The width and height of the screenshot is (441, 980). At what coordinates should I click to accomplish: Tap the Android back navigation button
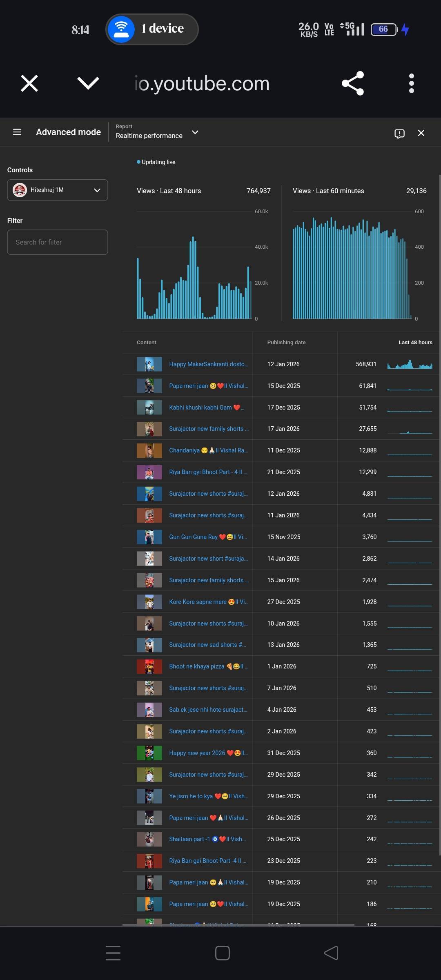[331, 953]
